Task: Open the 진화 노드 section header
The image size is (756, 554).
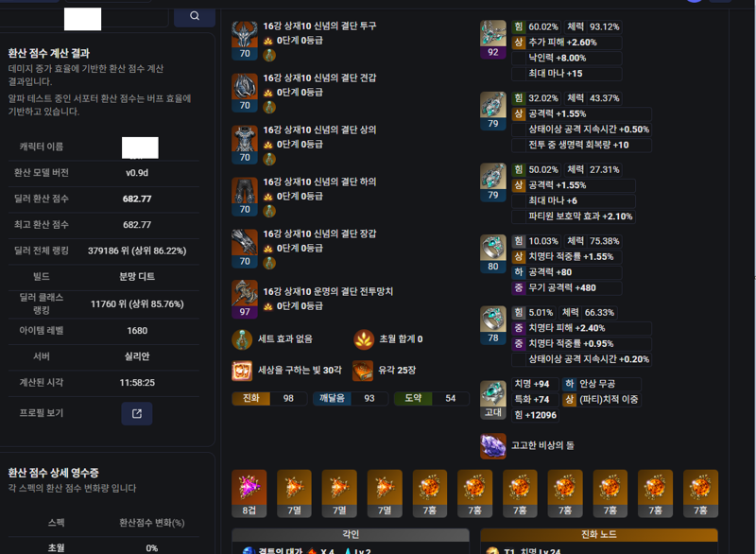Action: click(x=599, y=535)
